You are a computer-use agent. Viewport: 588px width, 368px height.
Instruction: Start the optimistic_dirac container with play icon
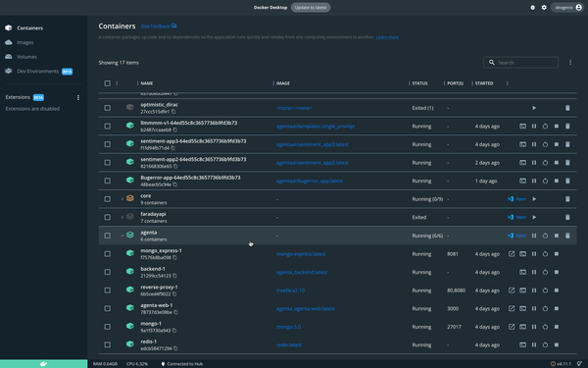(534, 108)
